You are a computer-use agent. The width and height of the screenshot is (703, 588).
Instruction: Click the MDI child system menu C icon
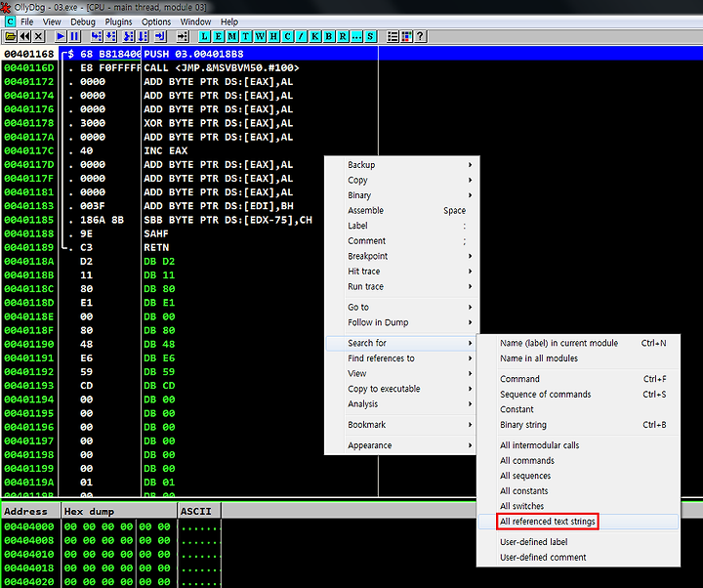pyautogui.click(x=10, y=21)
